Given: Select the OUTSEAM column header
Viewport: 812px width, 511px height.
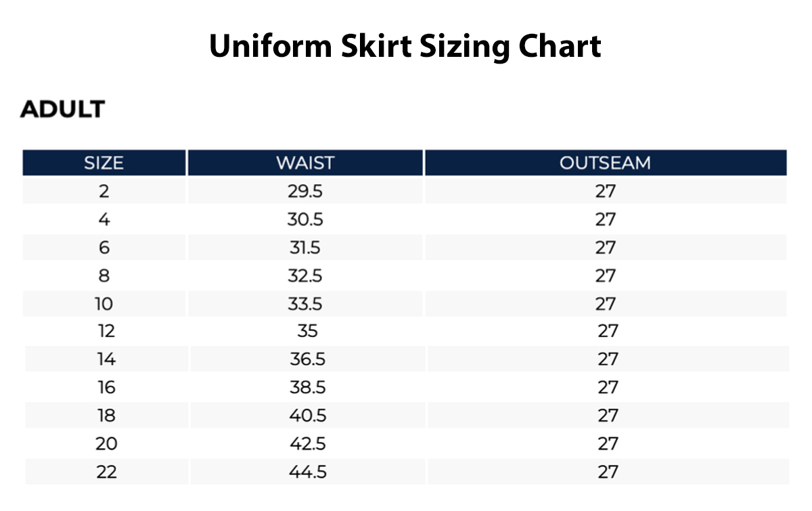Looking at the screenshot, I should (605, 163).
